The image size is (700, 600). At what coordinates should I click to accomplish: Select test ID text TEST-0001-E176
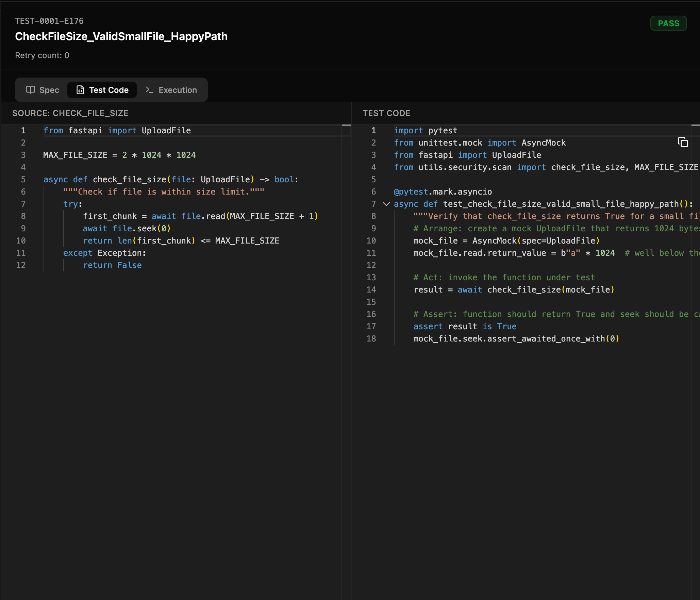tap(49, 21)
